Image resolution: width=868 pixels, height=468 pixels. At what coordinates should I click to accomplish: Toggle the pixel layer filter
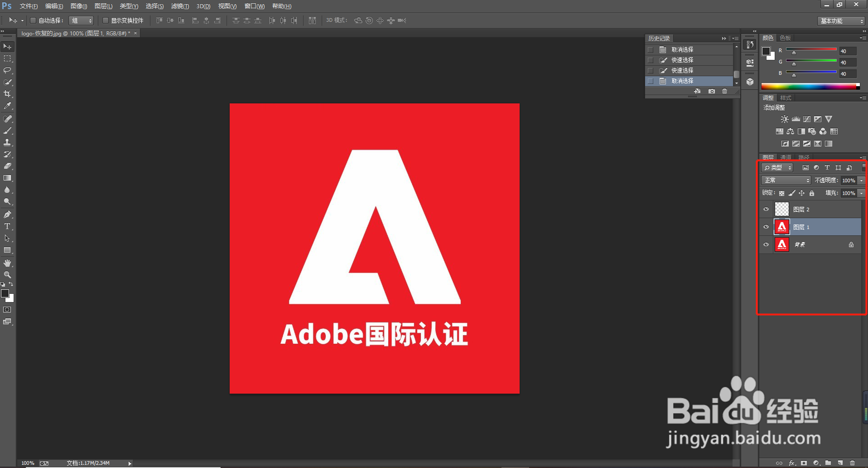pyautogui.click(x=805, y=168)
